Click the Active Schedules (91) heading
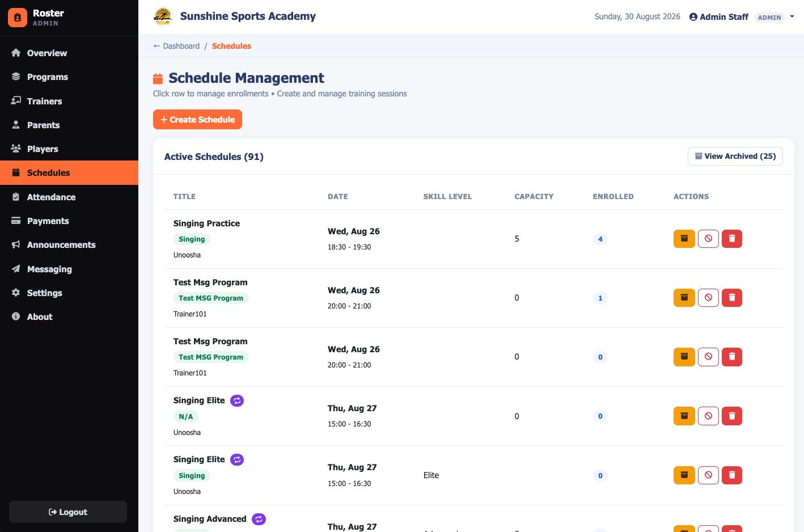This screenshot has height=532, width=804. coord(214,157)
